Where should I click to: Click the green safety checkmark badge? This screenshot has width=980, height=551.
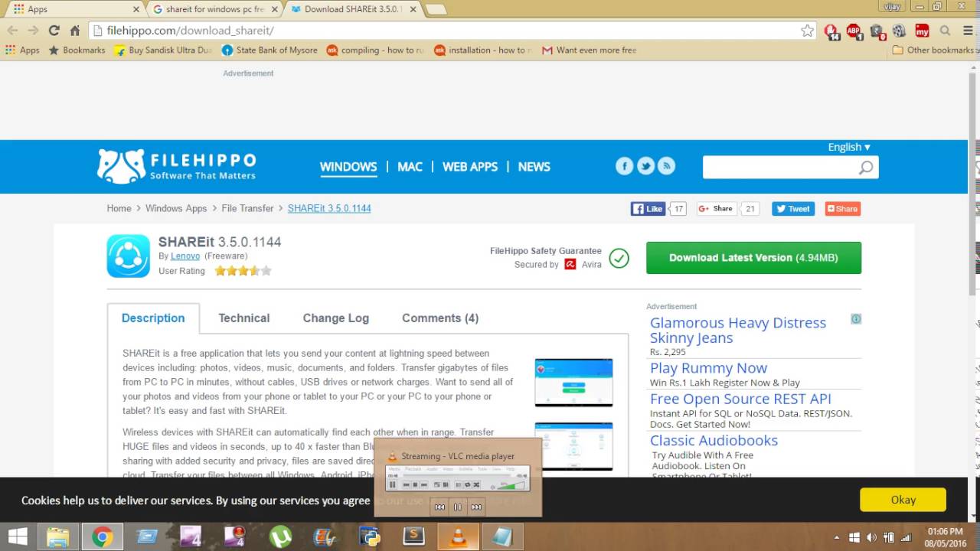(619, 258)
